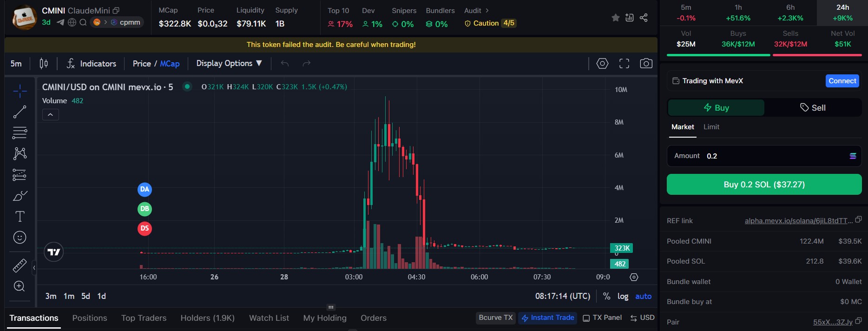Screen dimensions: 868x331
Task: Open chart settings hexagon icon
Action: [602, 63]
